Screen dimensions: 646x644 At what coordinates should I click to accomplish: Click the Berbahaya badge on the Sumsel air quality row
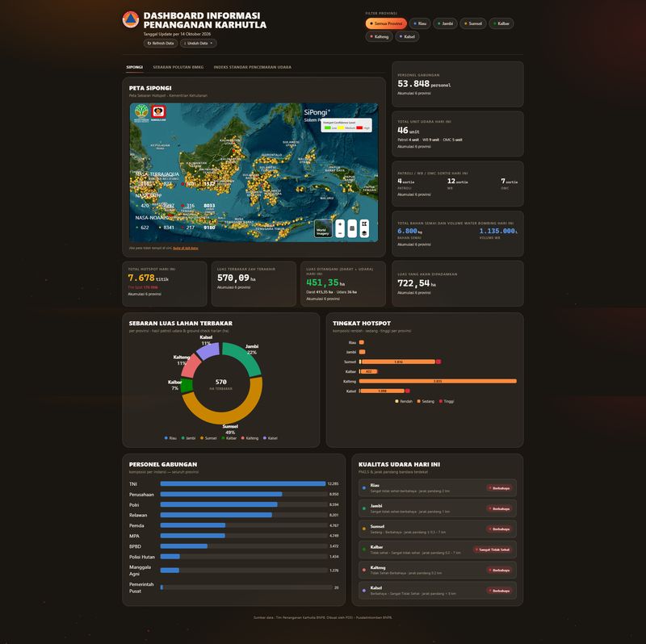499,529
